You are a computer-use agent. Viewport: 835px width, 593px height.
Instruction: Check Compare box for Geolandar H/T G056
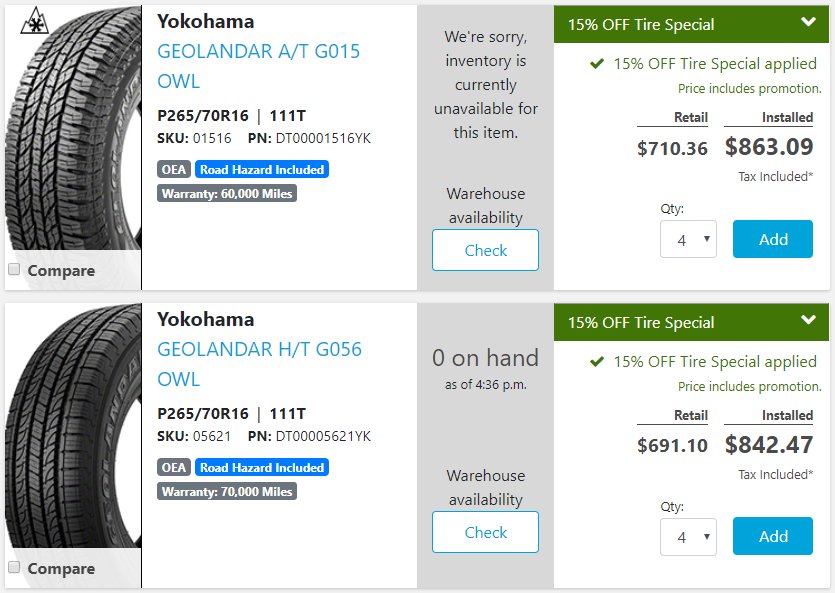14,567
